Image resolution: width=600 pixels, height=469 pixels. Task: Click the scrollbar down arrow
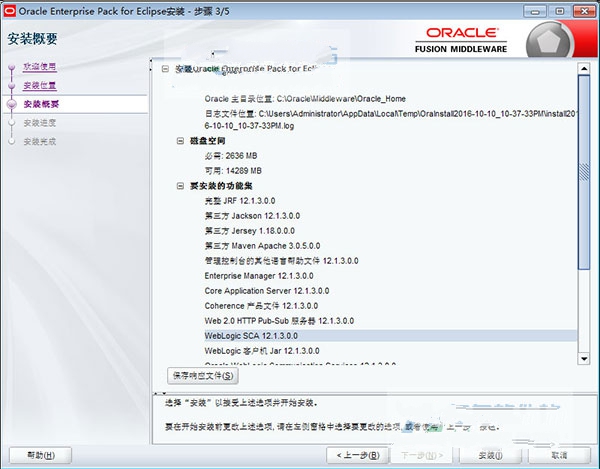584,358
